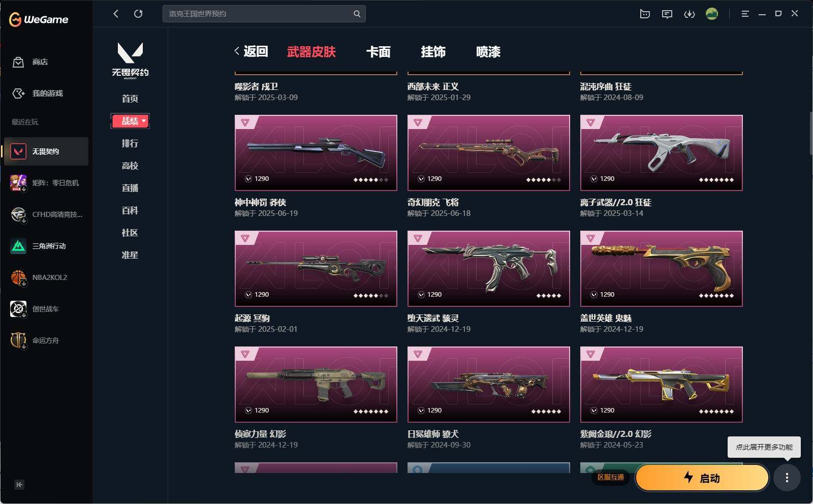
Task: Open the messages chat icon
Action: tap(667, 14)
